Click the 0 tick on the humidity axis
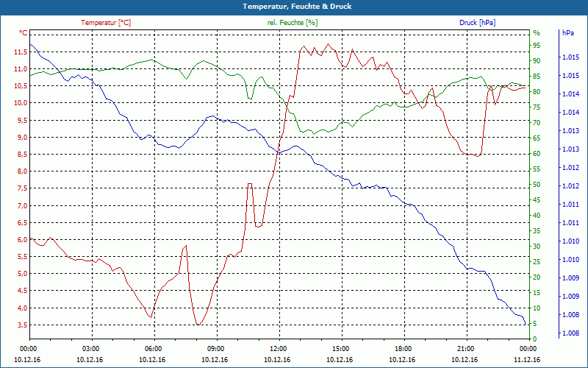This screenshot has width=588, height=368. (x=535, y=339)
